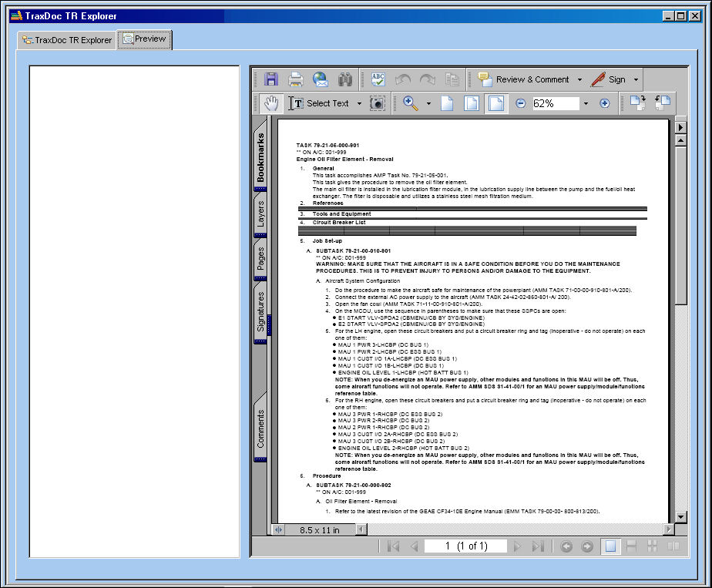Click the vertical scrollbar up arrow

point(680,141)
